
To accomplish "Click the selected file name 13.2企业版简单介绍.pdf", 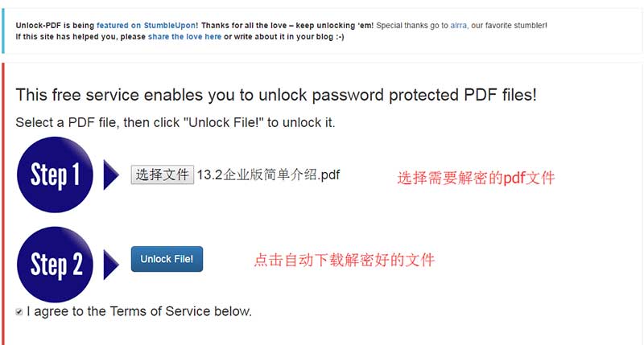I will pos(268,175).
